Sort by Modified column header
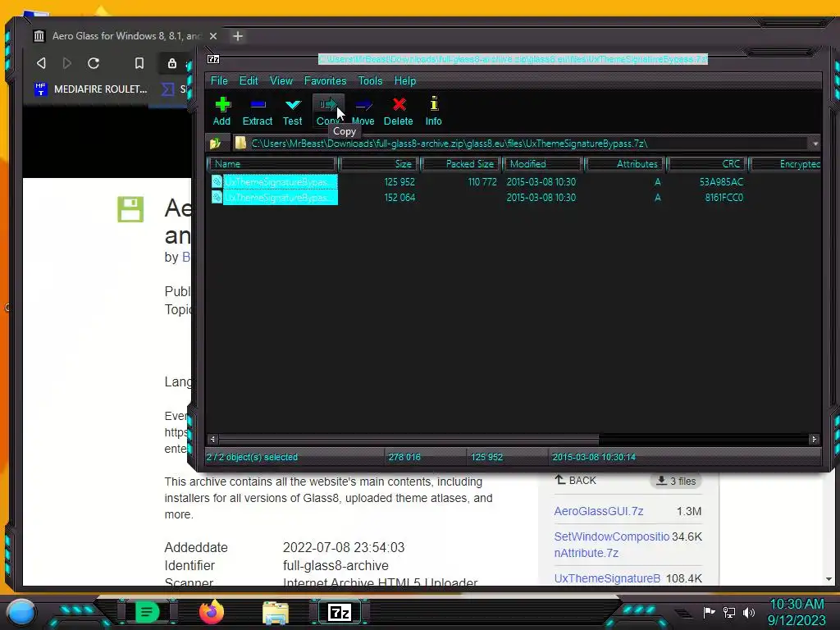840x630 pixels. [x=542, y=164]
